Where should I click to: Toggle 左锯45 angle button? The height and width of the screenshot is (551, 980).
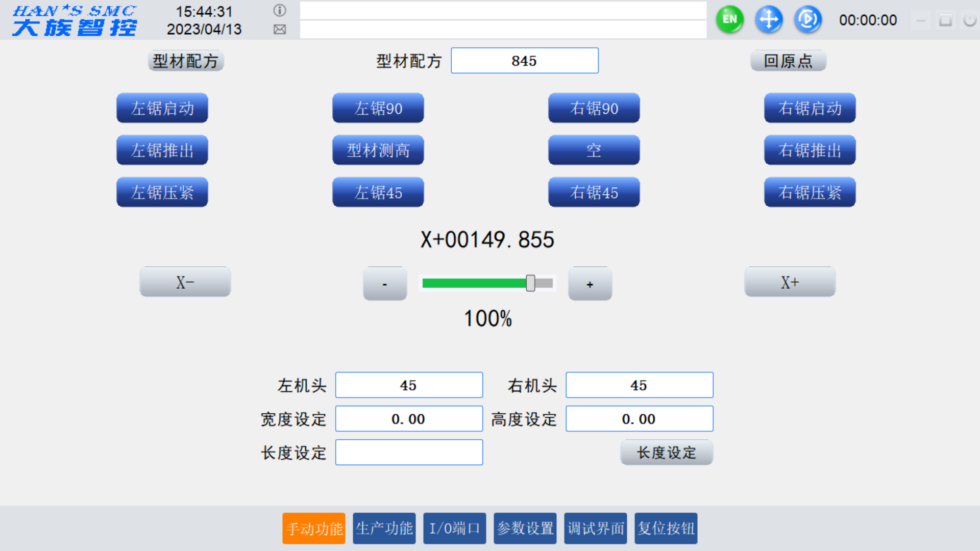click(378, 192)
